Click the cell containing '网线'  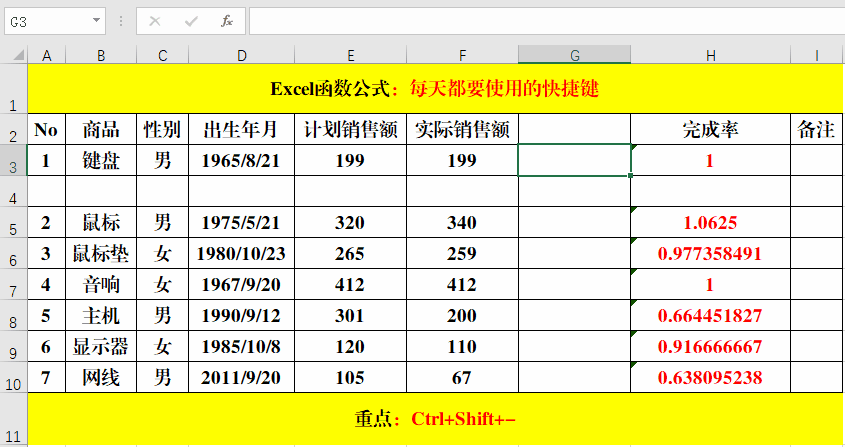click(101, 377)
